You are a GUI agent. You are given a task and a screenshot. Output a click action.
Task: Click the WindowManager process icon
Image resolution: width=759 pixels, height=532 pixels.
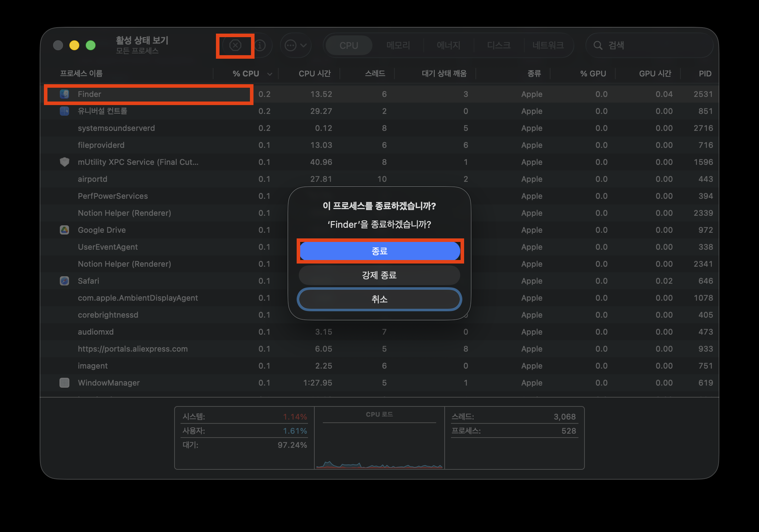[64, 383]
